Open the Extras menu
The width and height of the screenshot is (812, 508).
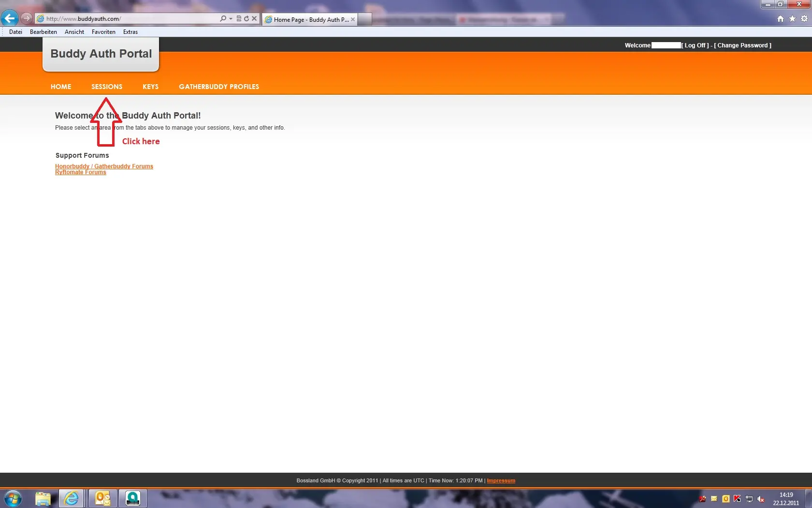[x=130, y=32]
